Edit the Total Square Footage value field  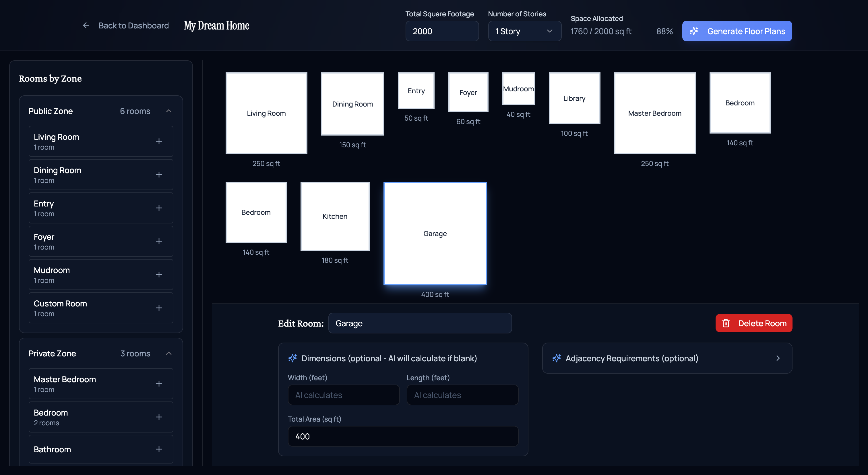click(442, 31)
